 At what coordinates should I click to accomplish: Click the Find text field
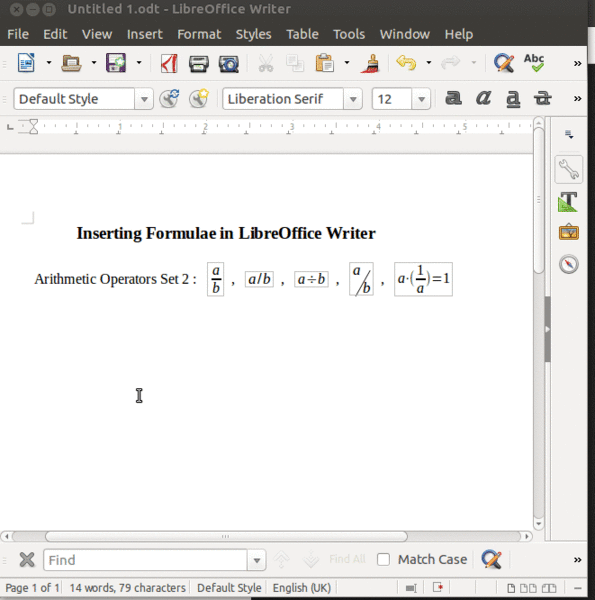point(145,560)
